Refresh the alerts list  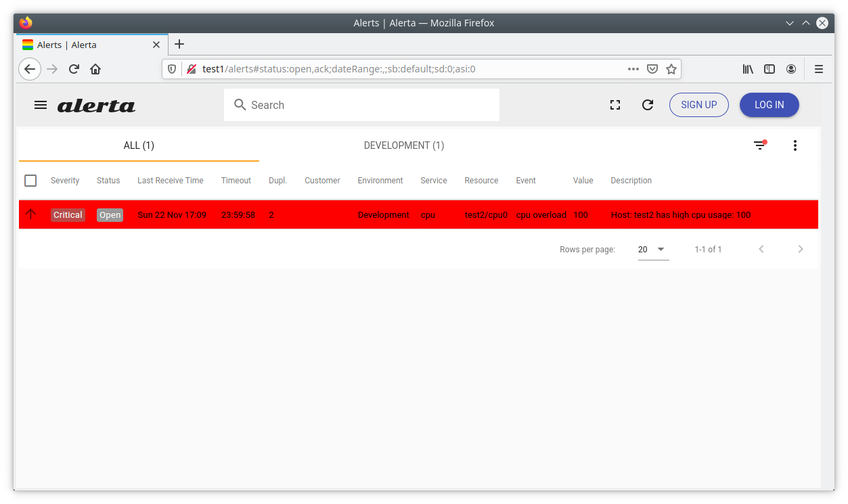tap(647, 105)
